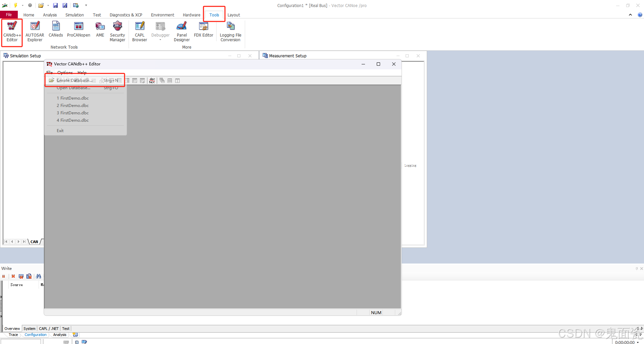
Task: Launch the FDX Editor
Action: 203,30
